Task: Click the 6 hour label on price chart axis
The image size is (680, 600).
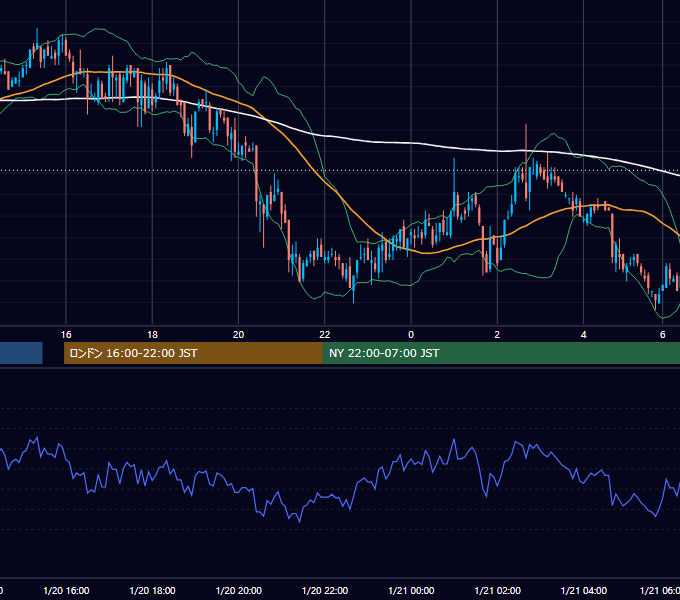Action: pos(663,335)
